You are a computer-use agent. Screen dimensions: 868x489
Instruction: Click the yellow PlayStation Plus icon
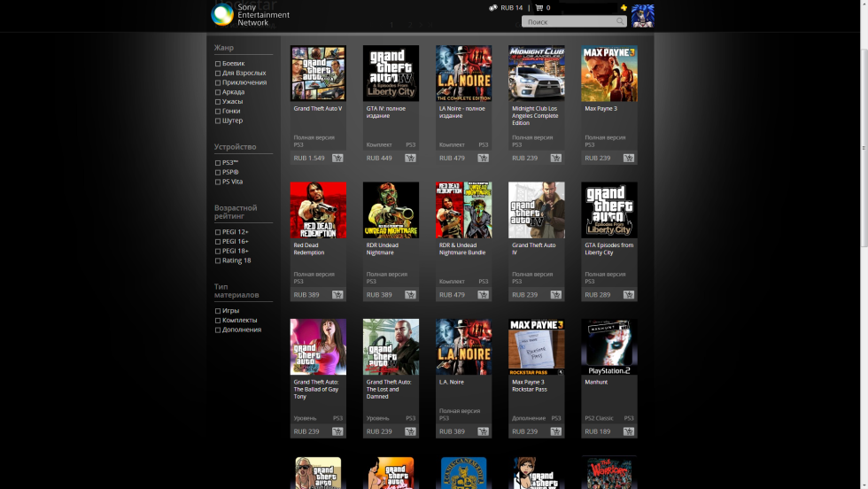pos(624,8)
